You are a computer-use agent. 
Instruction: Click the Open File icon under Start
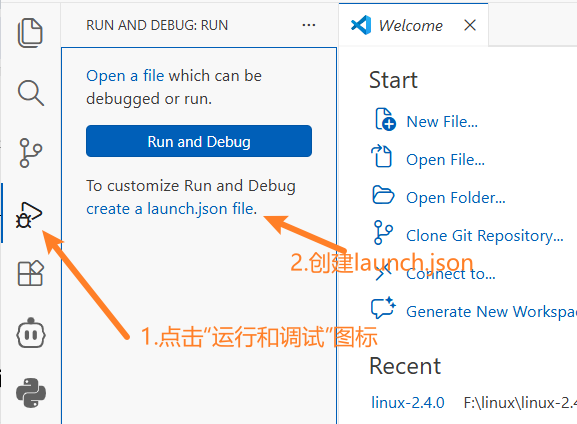(x=382, y=156)
